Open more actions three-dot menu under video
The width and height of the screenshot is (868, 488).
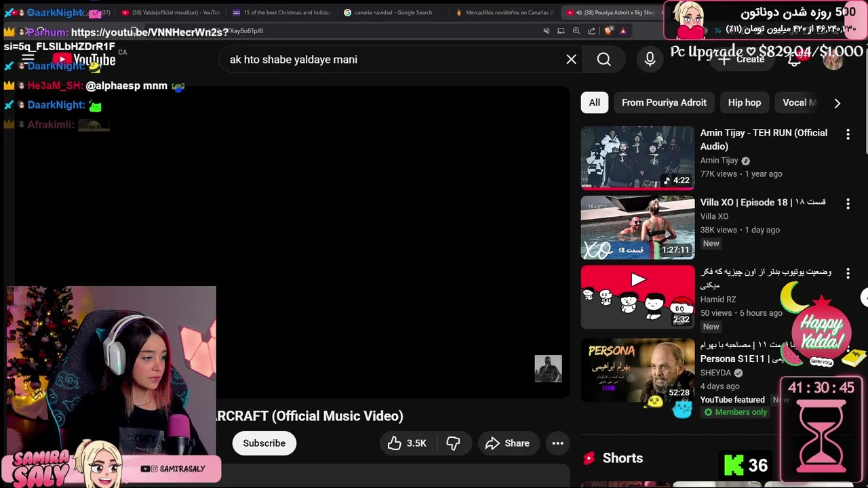click(557, 443)
